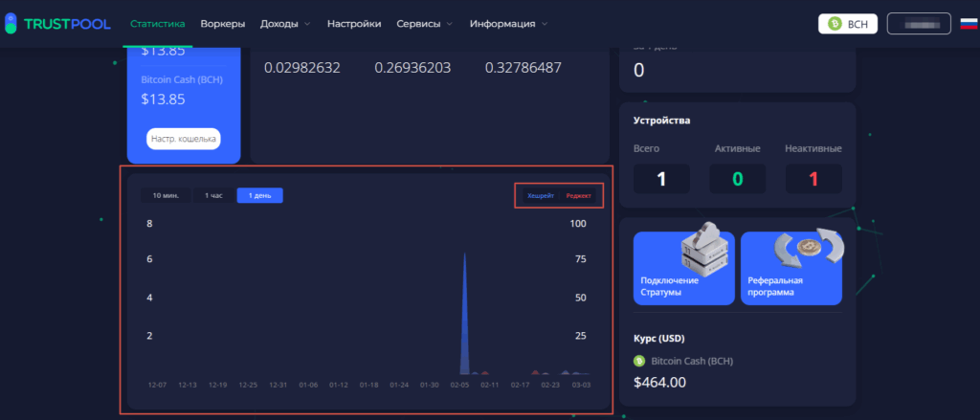Click the Настр. кошелька button

[x=183, y=139]
